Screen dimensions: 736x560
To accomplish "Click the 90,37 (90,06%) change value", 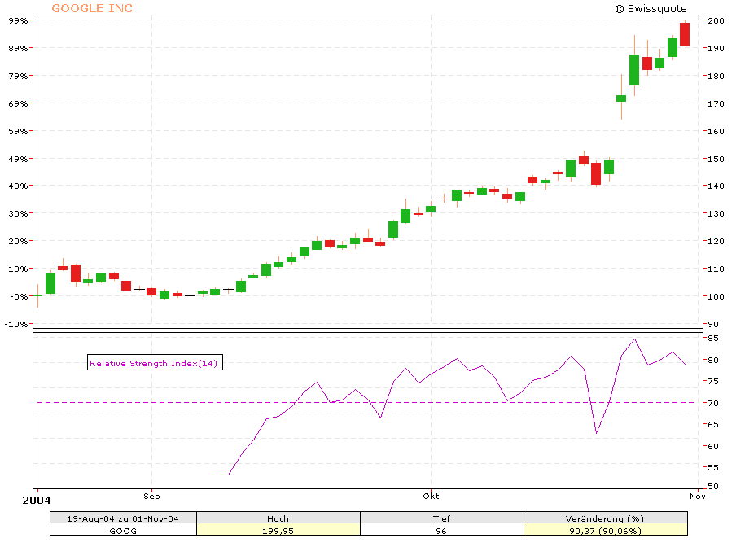I will (605, 531).
